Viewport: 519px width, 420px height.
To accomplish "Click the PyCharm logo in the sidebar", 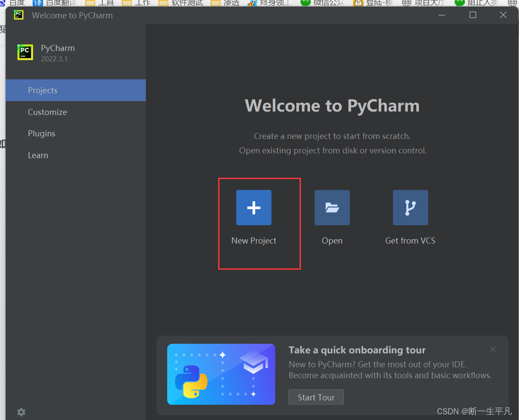I will pyautogui.click(x=25, y=52).
